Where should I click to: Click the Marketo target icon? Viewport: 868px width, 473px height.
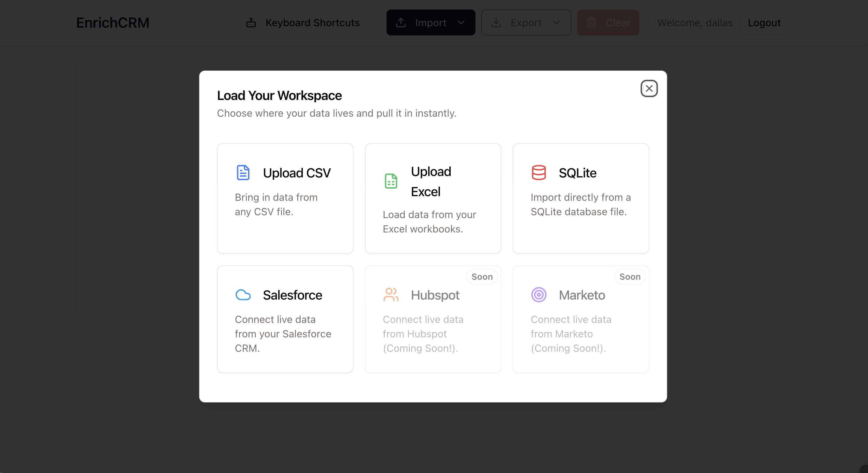pos(539,295)
